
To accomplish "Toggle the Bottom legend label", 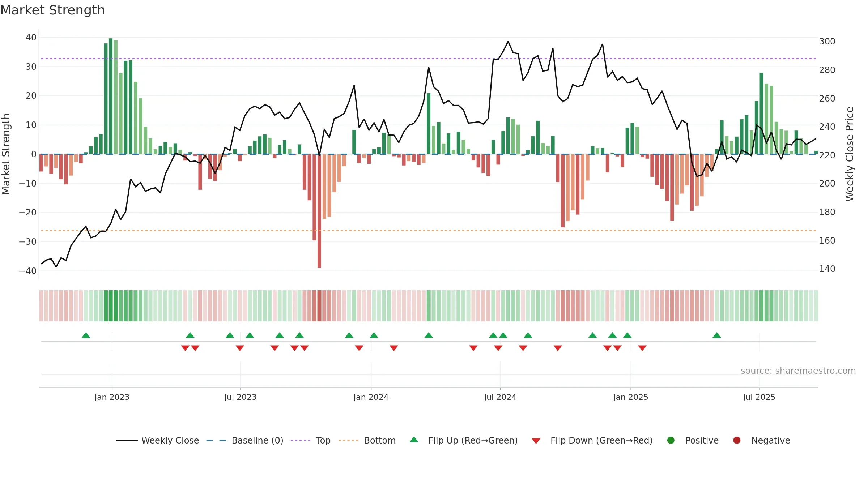I will pos(380,441).
